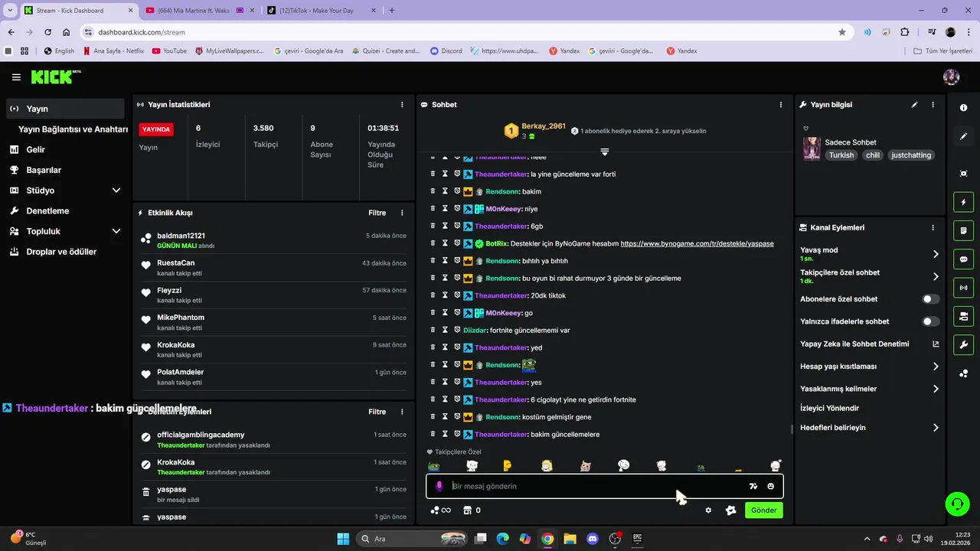Screen dimensions: 980x551
Task: Click the AI chat moderation external chart icon
Action: (936, 344)
